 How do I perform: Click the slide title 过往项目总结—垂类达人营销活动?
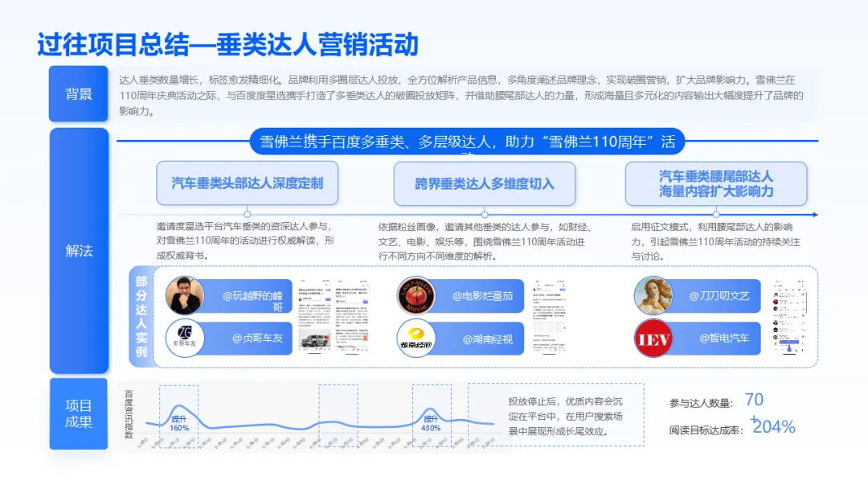227,44
